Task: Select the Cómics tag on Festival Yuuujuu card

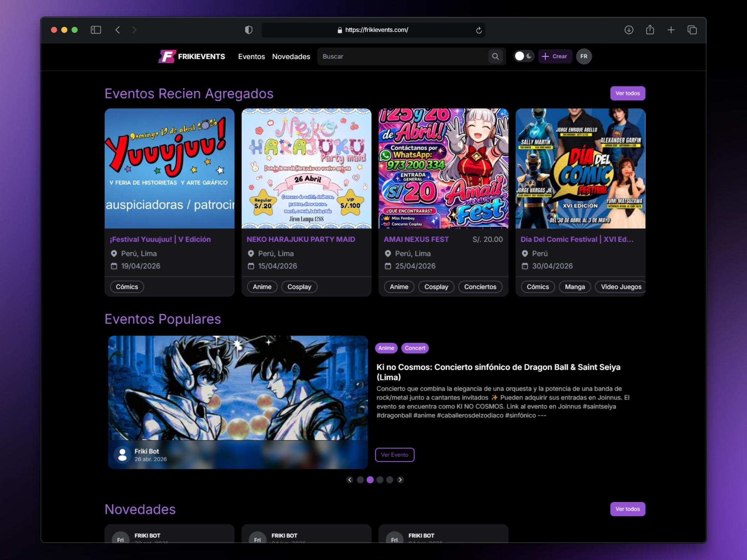Action: 127,287
